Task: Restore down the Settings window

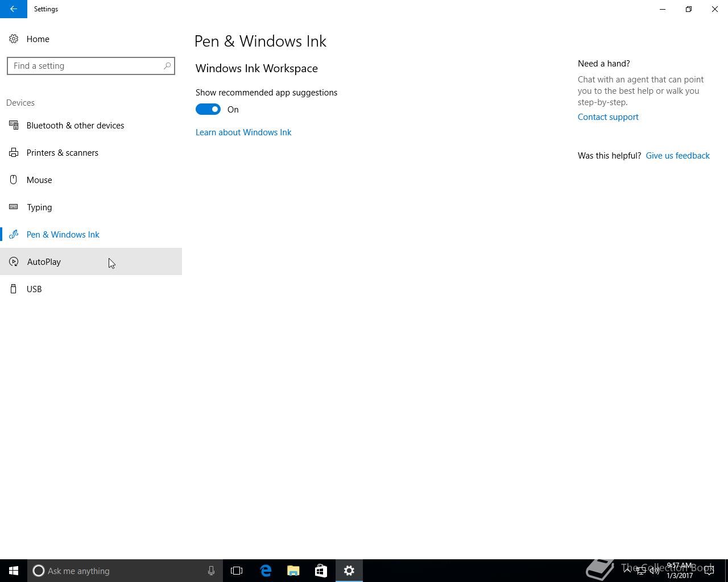Action: pos(689,9)
